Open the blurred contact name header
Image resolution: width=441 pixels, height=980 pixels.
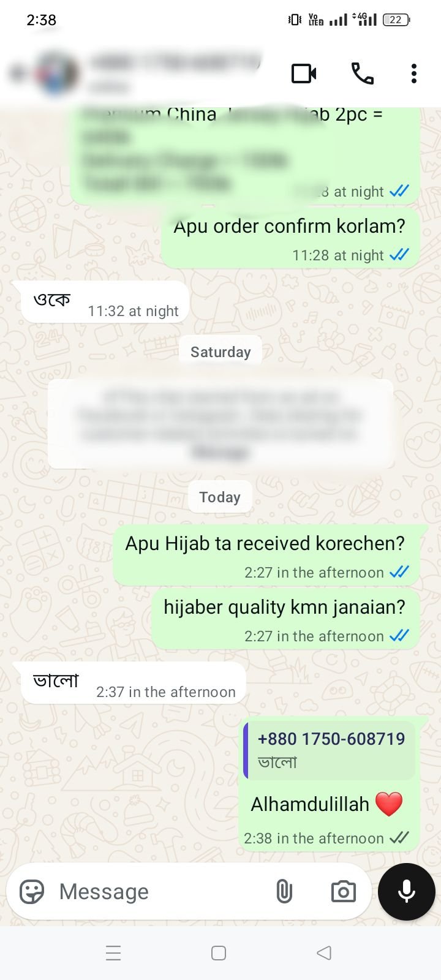point(175,72)
